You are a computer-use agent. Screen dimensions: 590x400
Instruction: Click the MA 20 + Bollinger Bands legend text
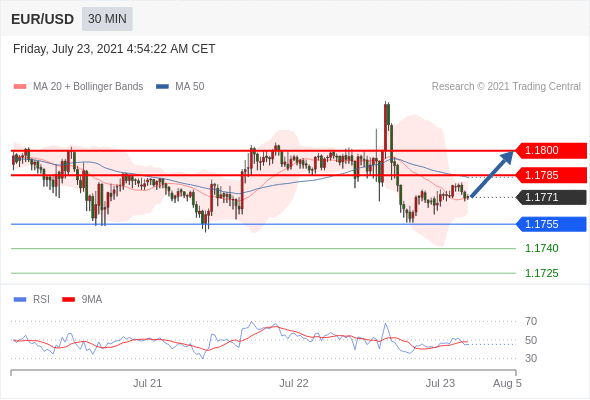coord(88,87)
